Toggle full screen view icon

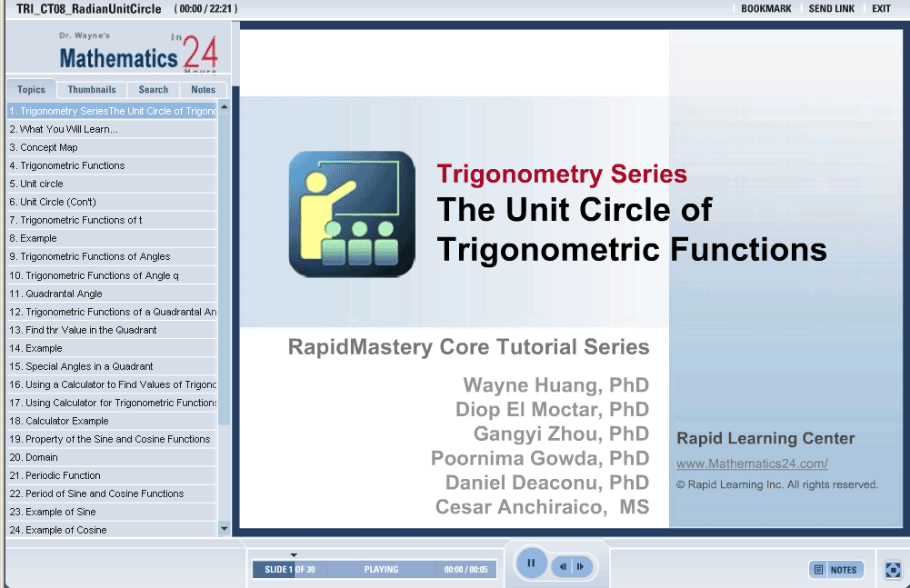pyautogui.click(x=893, y=570)
